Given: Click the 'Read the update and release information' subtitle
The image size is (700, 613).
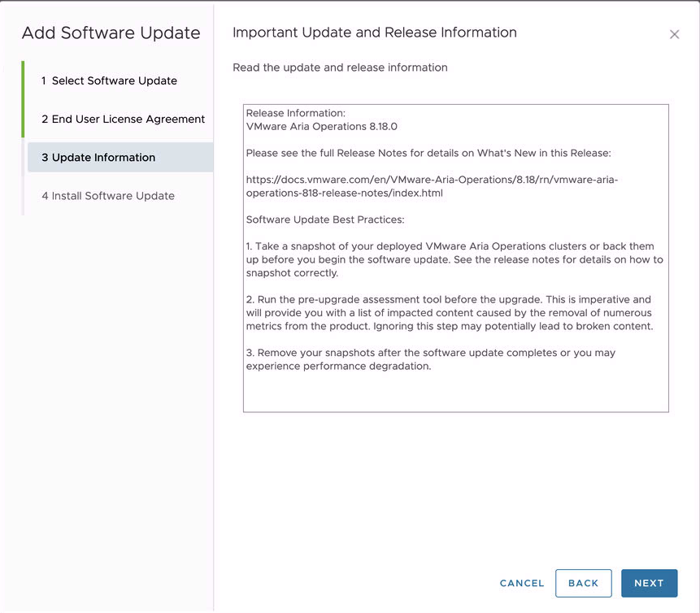Looking at the screenshot, I should tap(340, 67).
